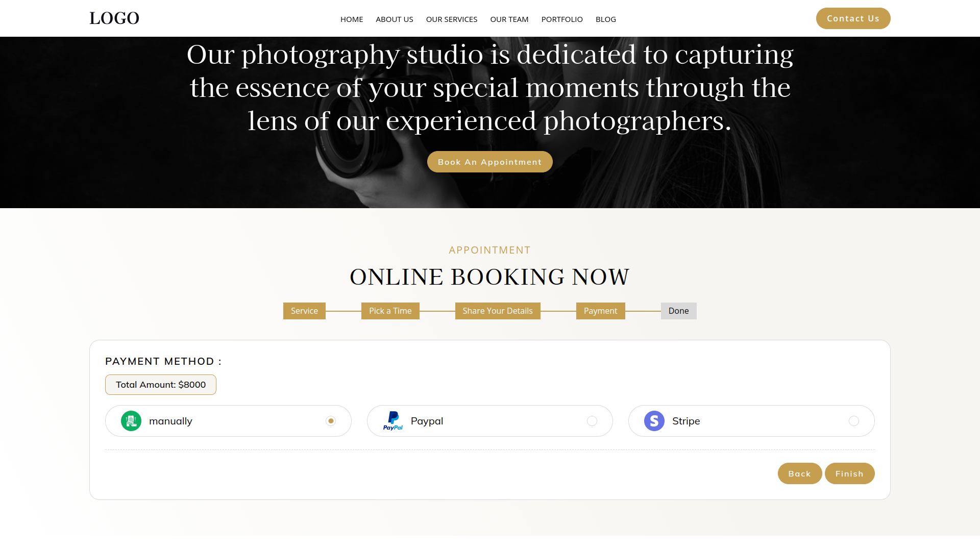The height and width of the screenshot is (551, 980).
Task: Open the HOME menu item
Action: [352, 19]
